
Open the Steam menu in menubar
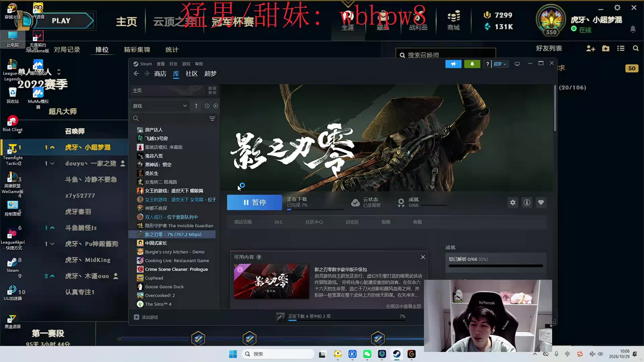146,64
